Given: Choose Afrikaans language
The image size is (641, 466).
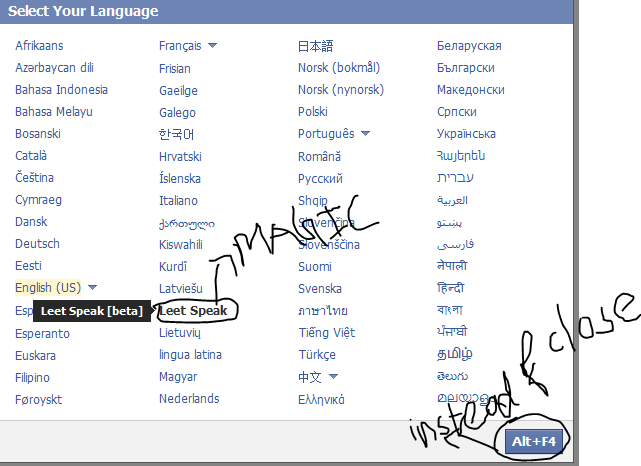Looking at the screenshot, I should 39,45.
